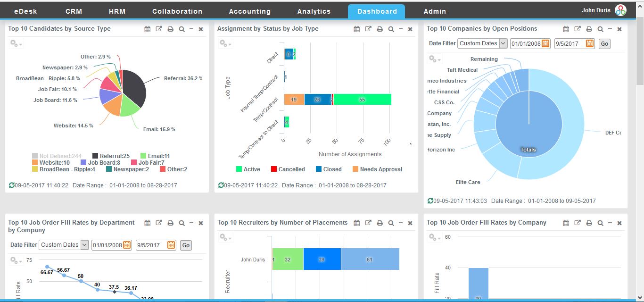Toggle Active series in assignment legend
Image resolution: width=644 pixels, height=302 pixels.
pos(248,169)
